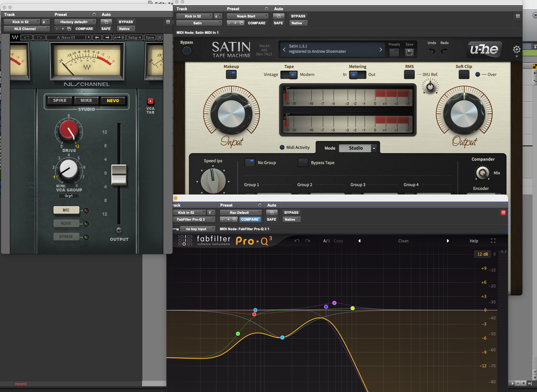The height and width of the screenshot is (392, 537).
Task: Toggle the NOISE button on NLS Channel
Action: (66, 223)
